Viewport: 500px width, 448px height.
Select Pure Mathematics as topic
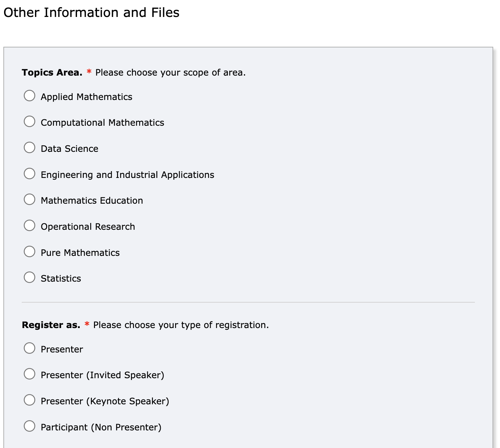30,251
